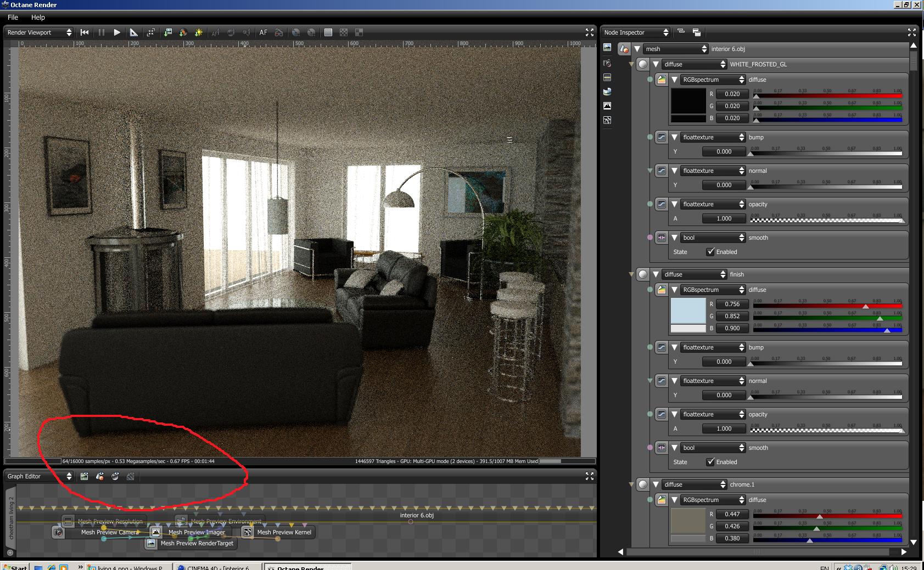Open the resolution shortcut in inspector sidebar
Image resolution: width=924 pixels, height=570 pixels.
[607, 77]
